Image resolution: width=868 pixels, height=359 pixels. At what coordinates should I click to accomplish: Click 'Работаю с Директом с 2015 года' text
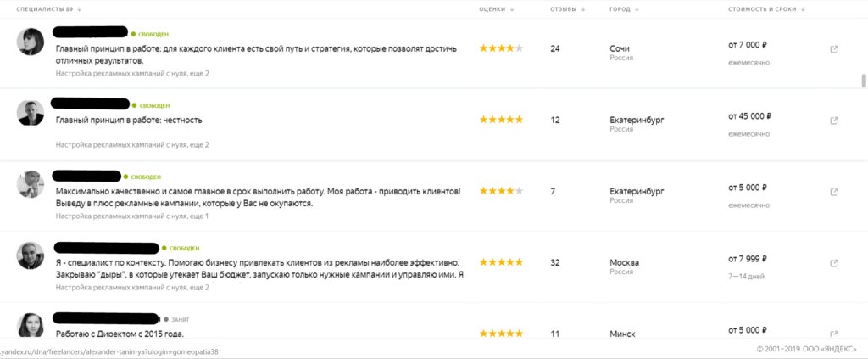120,334
